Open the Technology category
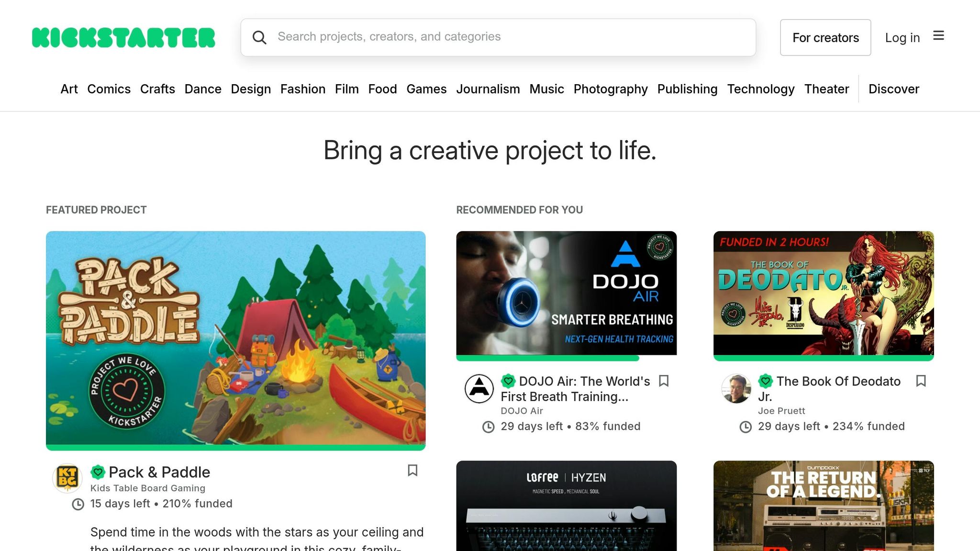Image resolution: width=980 pixels, height=551 pixels. click(761, 89)
